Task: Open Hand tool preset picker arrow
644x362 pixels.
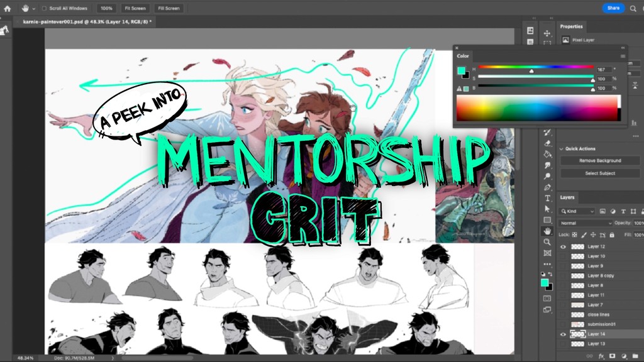Action: 34,8
